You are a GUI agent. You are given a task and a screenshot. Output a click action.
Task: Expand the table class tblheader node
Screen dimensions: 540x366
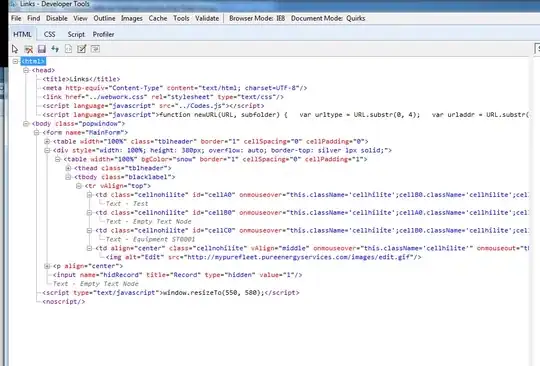(x=47, y=142)
